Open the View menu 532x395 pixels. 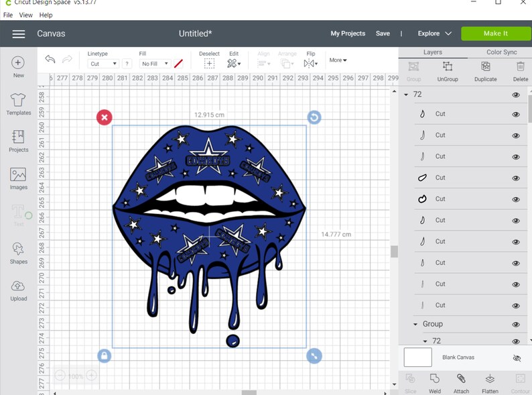(x=25, y=15)
